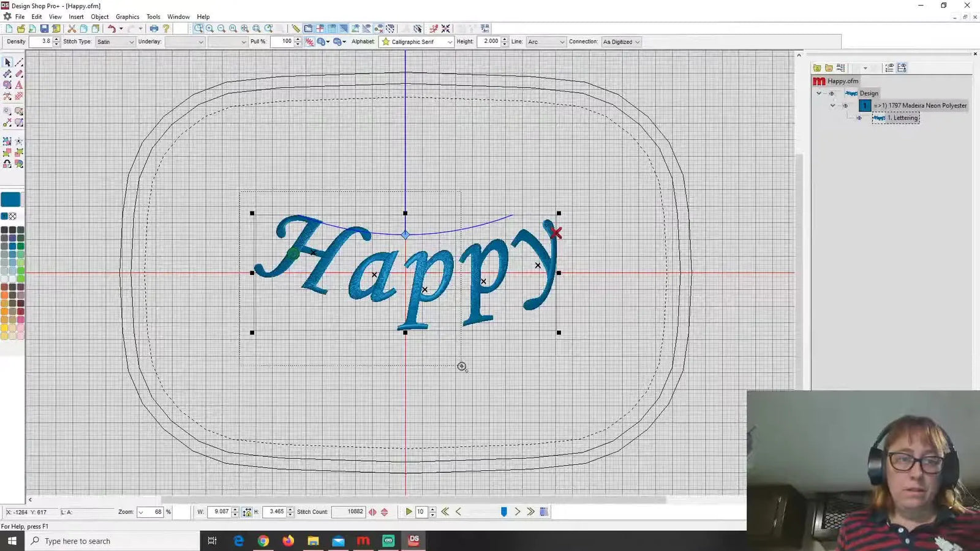Select the arrow Select tool

click(8, 62)
